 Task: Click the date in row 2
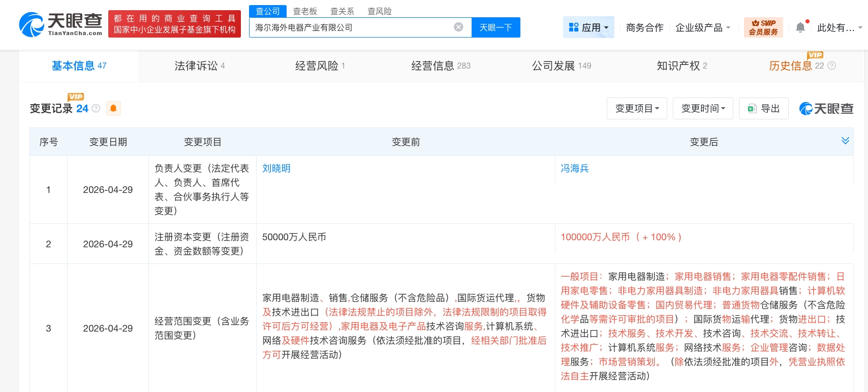108,244
